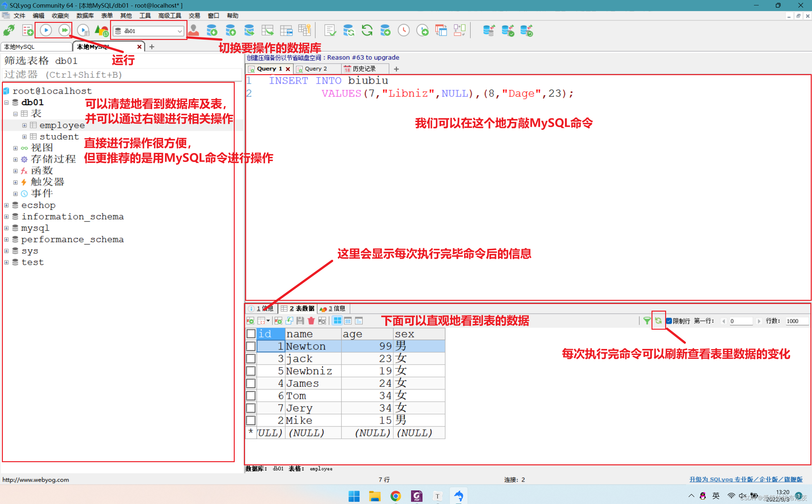The image size is (812, 504).
Task: Check the row checkbox for Mike
Action: pos(251,420)
